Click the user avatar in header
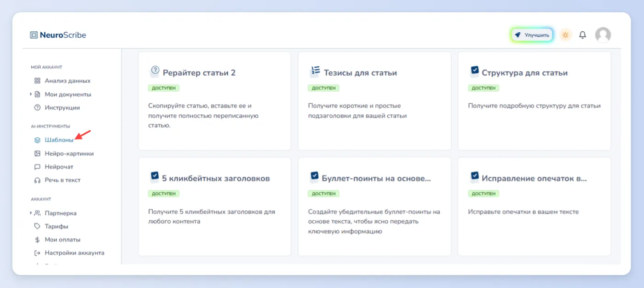 pos(603,35)
